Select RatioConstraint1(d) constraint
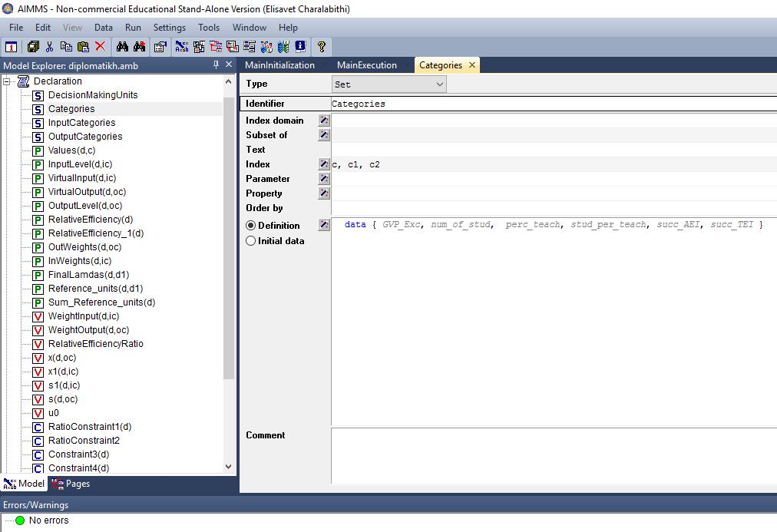This screenshot has width=777, height=532. point(90,427)
